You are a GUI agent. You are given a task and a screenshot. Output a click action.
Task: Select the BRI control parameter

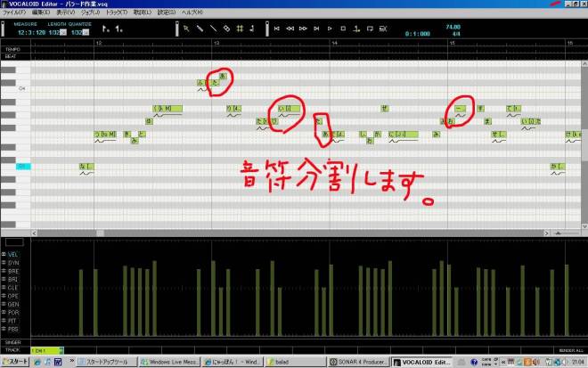pyautogui.click(x=12, y=280)
